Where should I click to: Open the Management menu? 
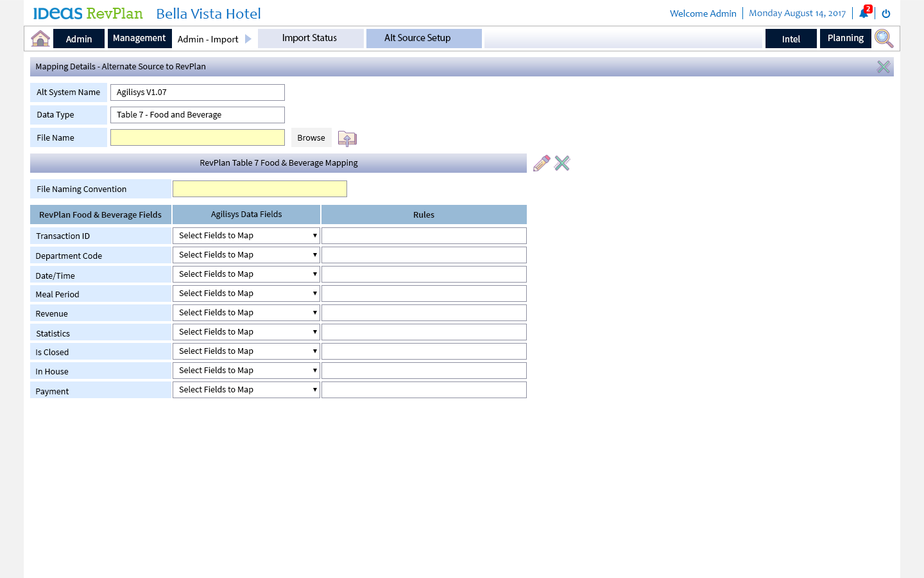tap(139, 39)
